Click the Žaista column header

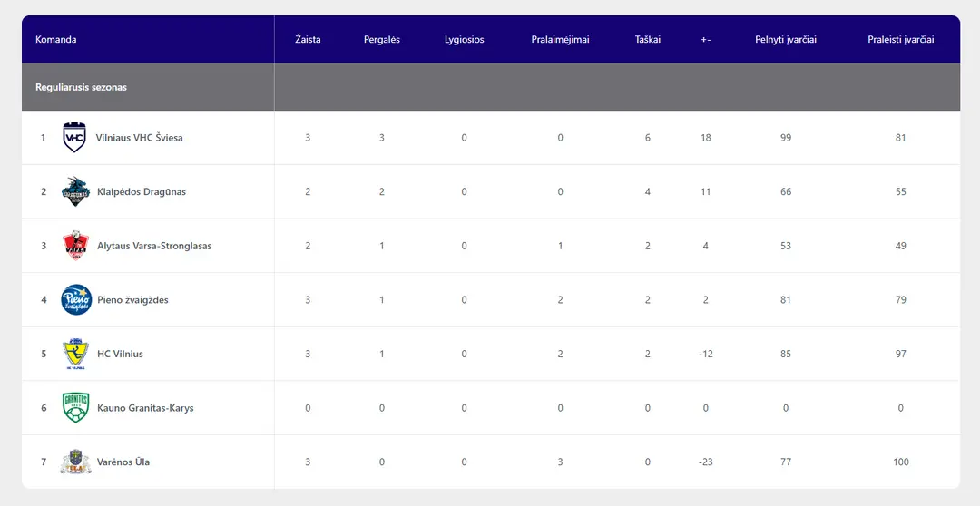(x=308, y=39)
